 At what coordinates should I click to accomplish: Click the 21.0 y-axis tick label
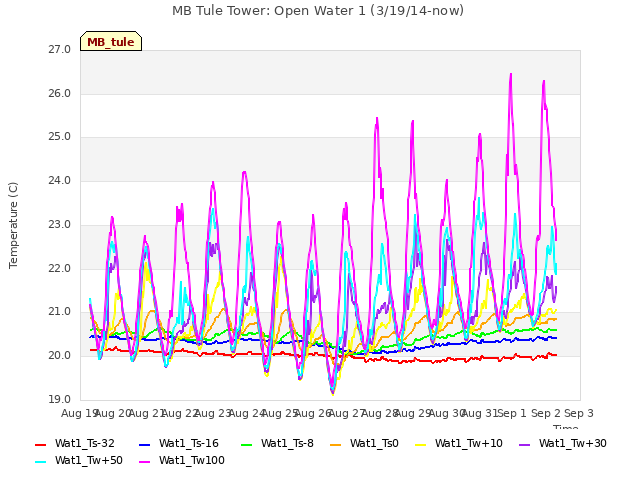[x=60, y=312]
